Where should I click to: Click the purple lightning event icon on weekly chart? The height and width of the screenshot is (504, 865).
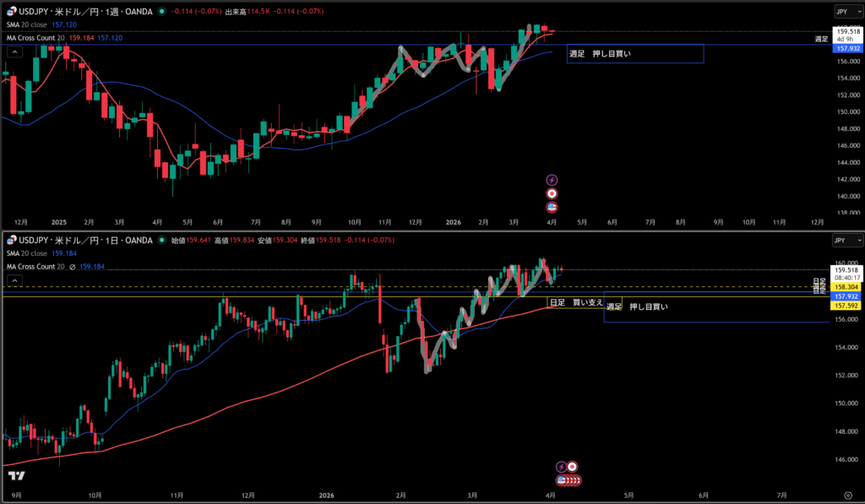coord(552,180)
